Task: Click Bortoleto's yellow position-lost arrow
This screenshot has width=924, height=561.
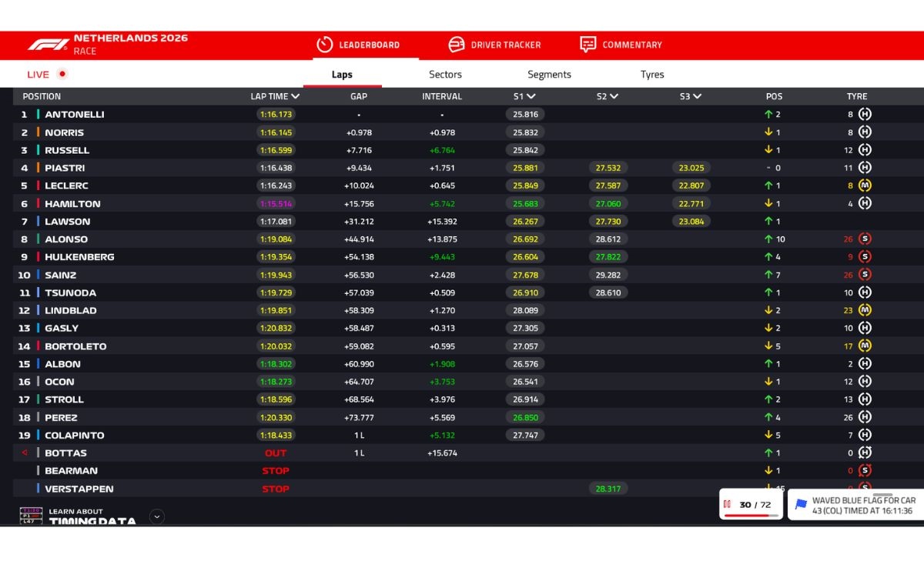Action: coord(768,346)
